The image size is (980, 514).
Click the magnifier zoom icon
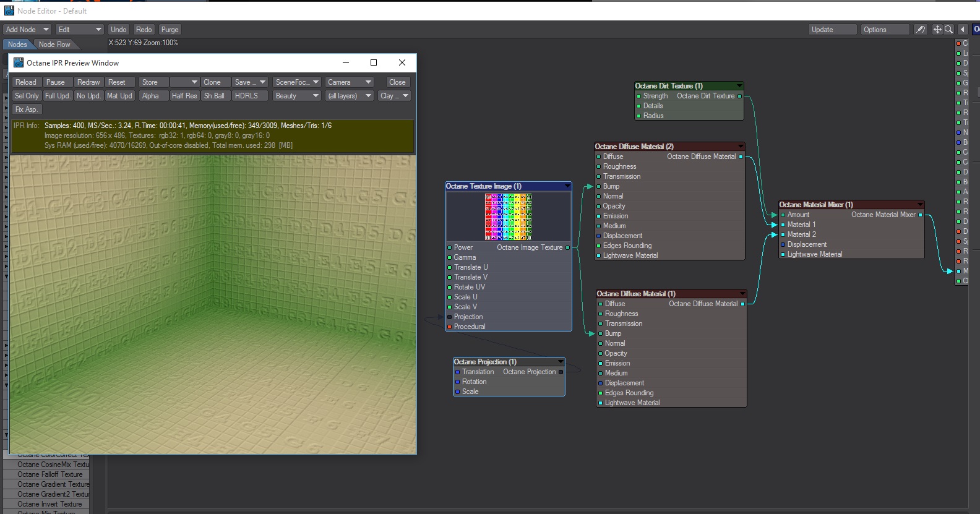pyautogui.click(x=948, y=30)
